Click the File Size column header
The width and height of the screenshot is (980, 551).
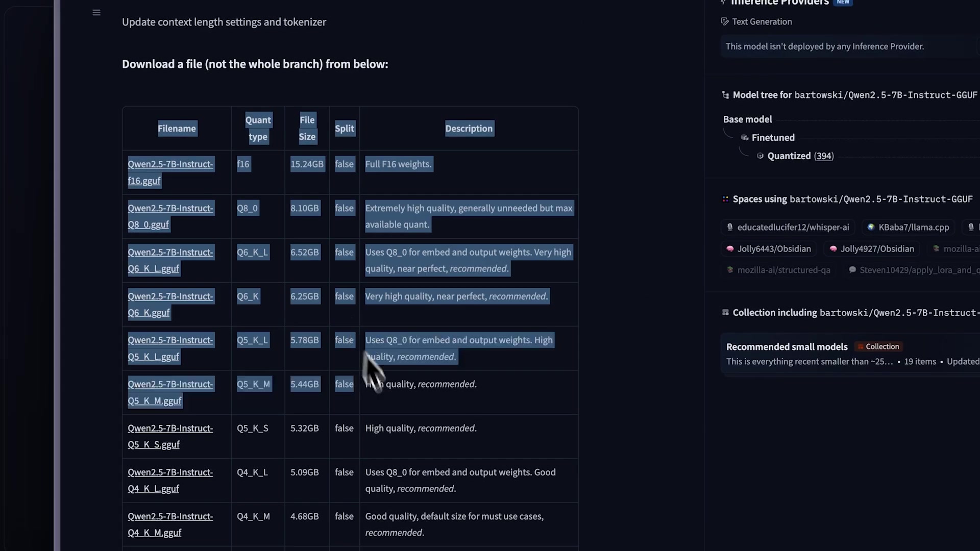(307, 129)
